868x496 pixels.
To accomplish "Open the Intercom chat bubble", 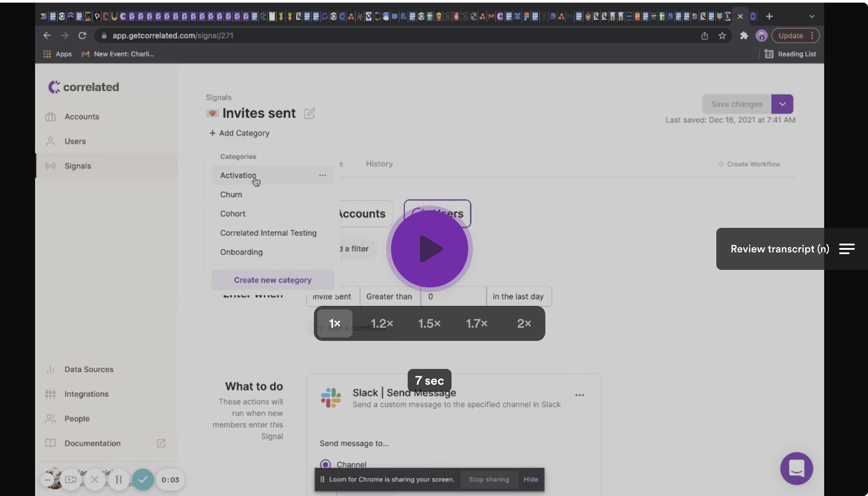I will pos(796,468).
